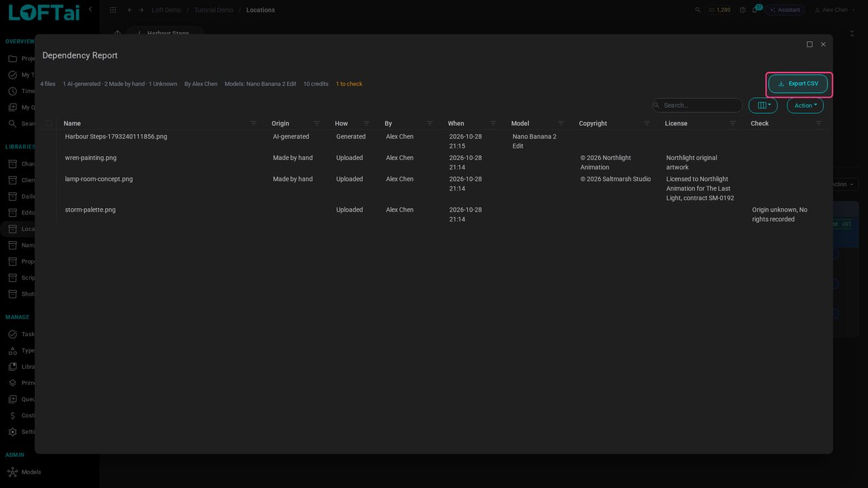Open the Alex Chen user menu
The height and width of the screenshot is (488, 868).
[x=835, y=10]
